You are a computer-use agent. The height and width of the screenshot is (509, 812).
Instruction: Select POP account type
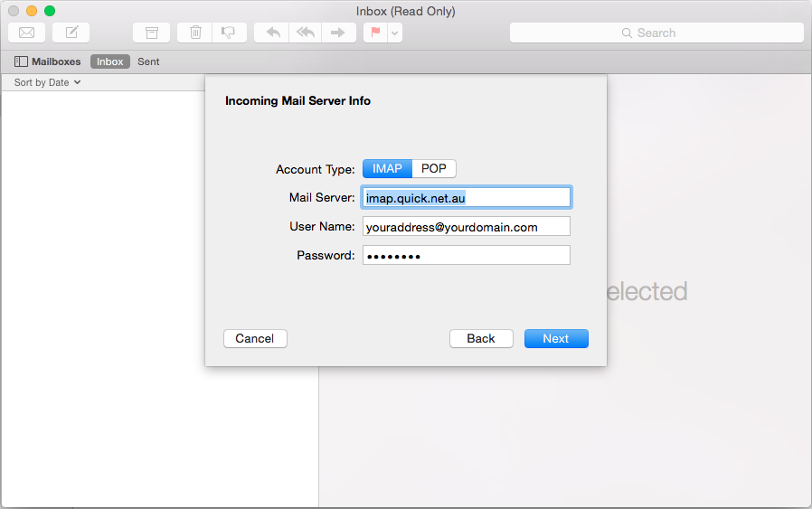pyautogui.click(x=434, y=169)
